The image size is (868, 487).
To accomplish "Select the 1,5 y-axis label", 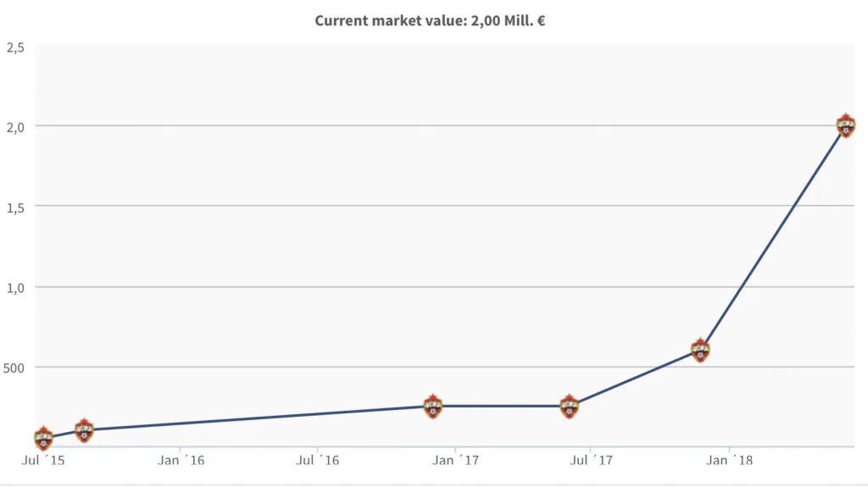I will pyautogui.click(x=14, y=207).
